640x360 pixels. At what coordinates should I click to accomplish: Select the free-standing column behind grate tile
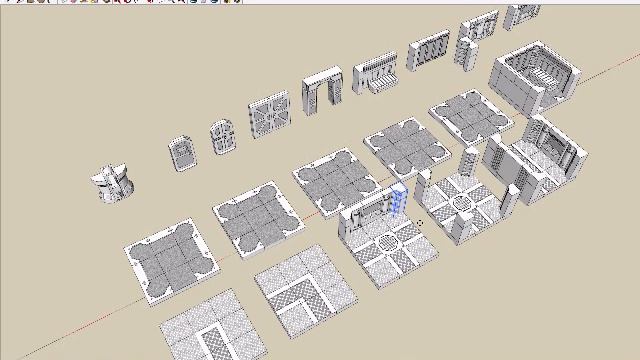(468, 162)
